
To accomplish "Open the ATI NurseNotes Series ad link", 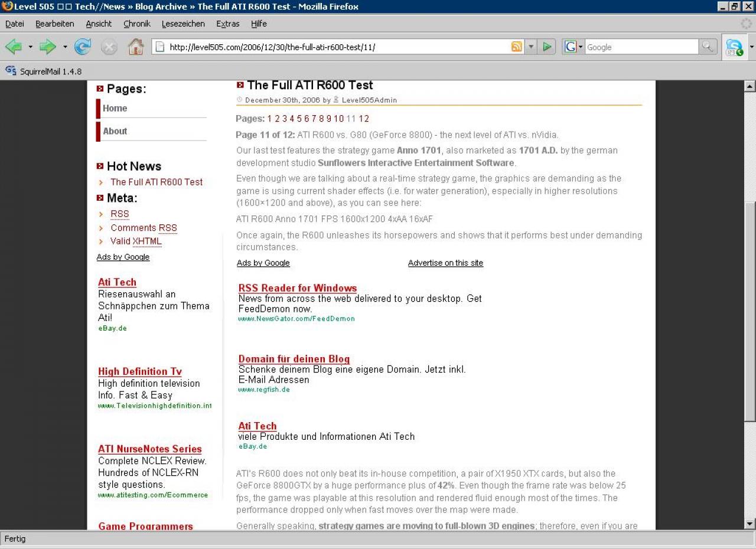I will pos(150,449).
